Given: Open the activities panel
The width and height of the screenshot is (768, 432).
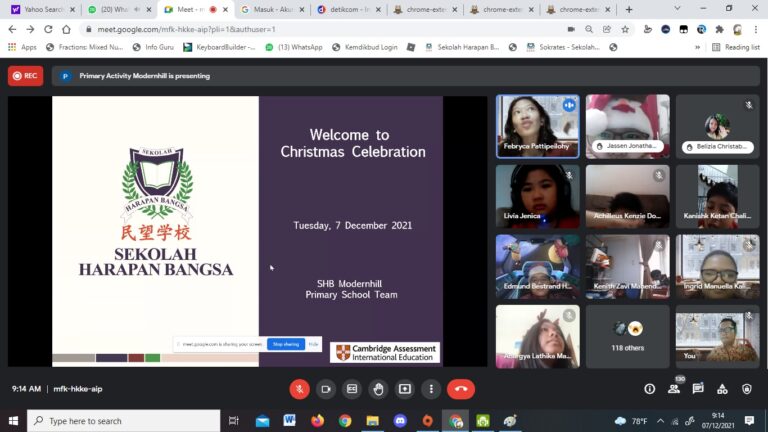Looking at the screenshot, I should pos(722,389).
